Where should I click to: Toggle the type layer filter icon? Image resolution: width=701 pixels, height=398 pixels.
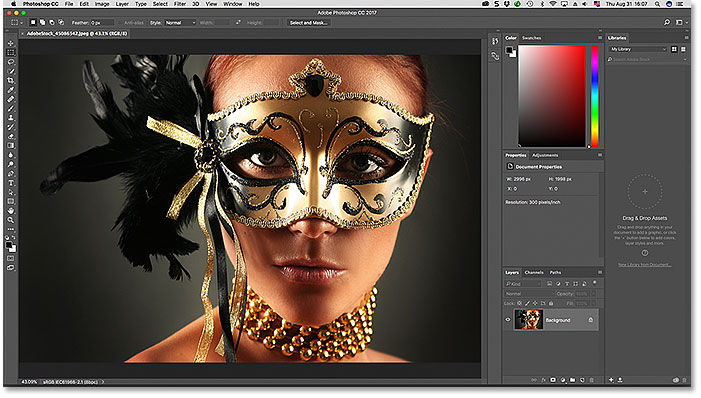coord(567,284)
